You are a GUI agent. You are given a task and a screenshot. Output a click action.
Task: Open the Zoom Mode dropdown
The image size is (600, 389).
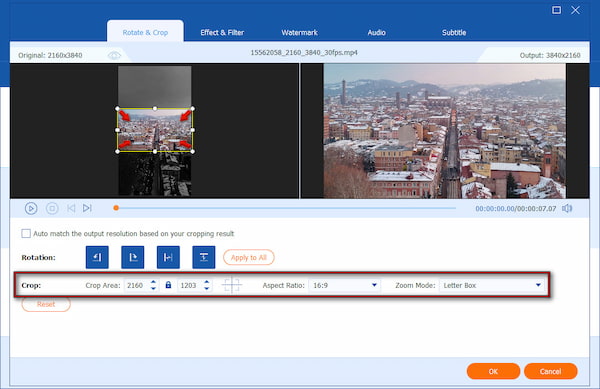click(x=492, y=285)
